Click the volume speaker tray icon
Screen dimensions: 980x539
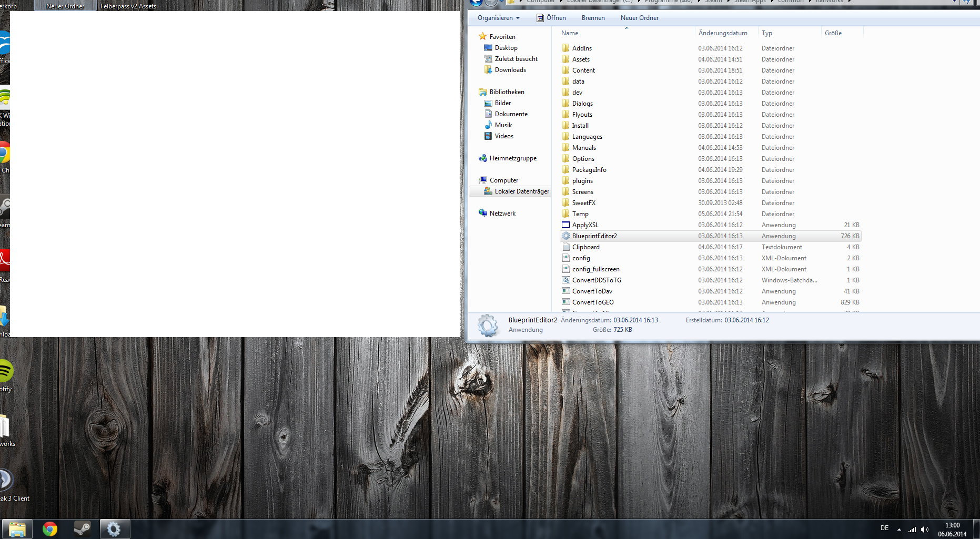[925, 530]
